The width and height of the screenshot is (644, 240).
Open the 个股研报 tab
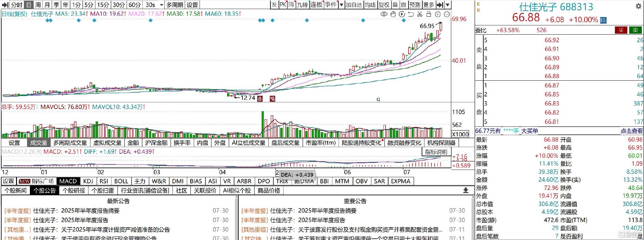click(x=74, y=191)
